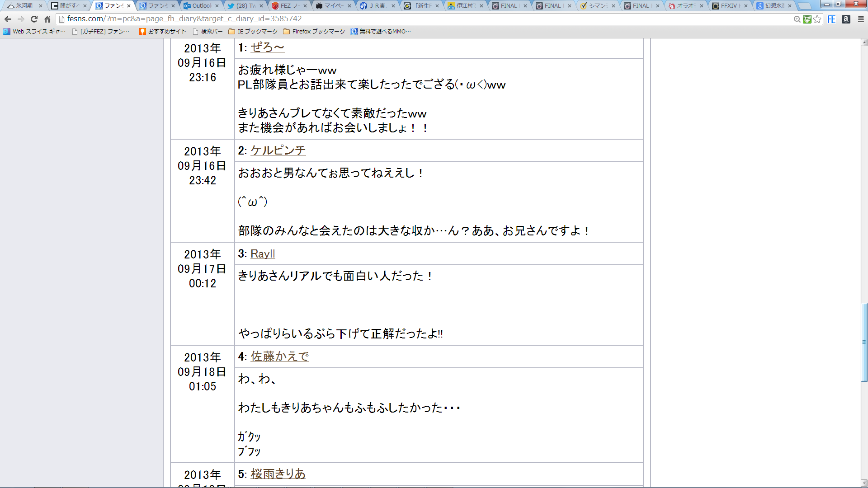Image resolution: width=868 pixels, height=488 pixels.
Task: Click the McAfee green shield icon
Action: point(807,19)
